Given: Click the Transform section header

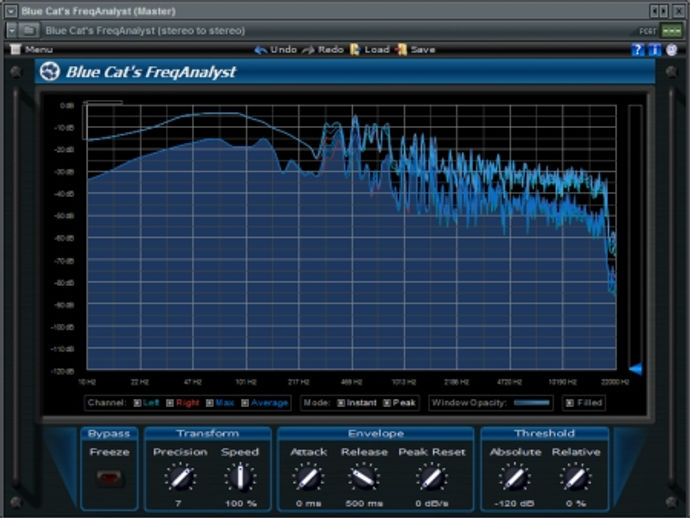Looking at the screenshot, I should tap(208, 434).
